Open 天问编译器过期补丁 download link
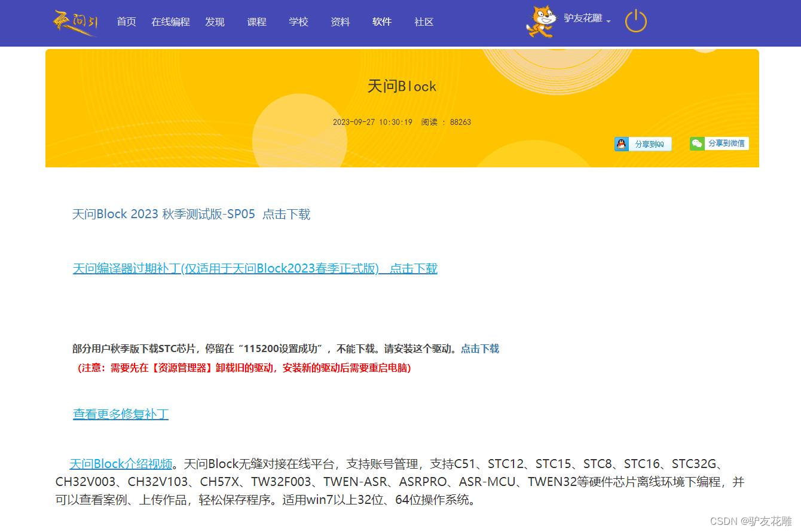801x532 pixels. (255, 268)
